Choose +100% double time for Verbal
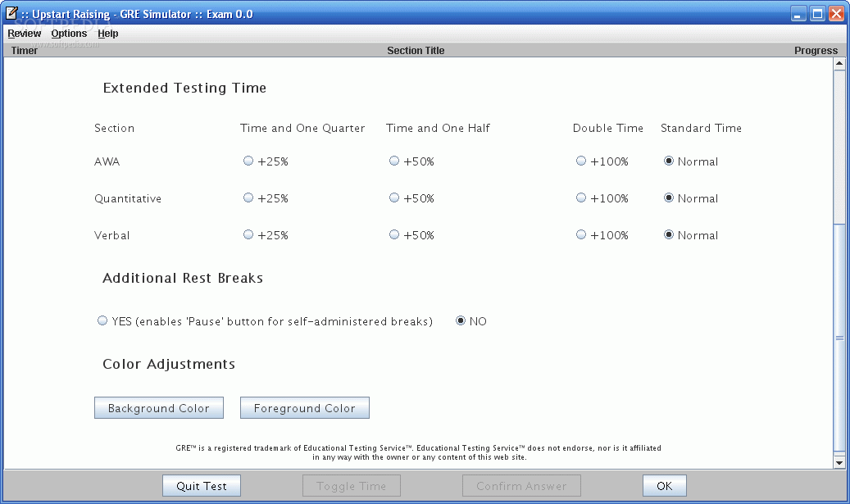Image resolution: width=850 pixels, height=504 pixels. [x=581, y=235]
